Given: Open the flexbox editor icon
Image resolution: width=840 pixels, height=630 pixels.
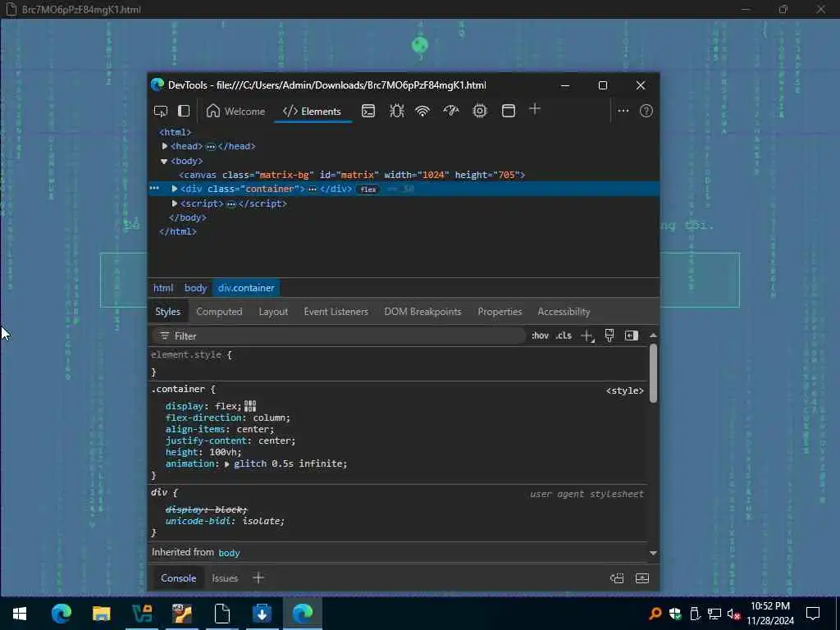Looking at the screenshot, I should pos(250,406).
